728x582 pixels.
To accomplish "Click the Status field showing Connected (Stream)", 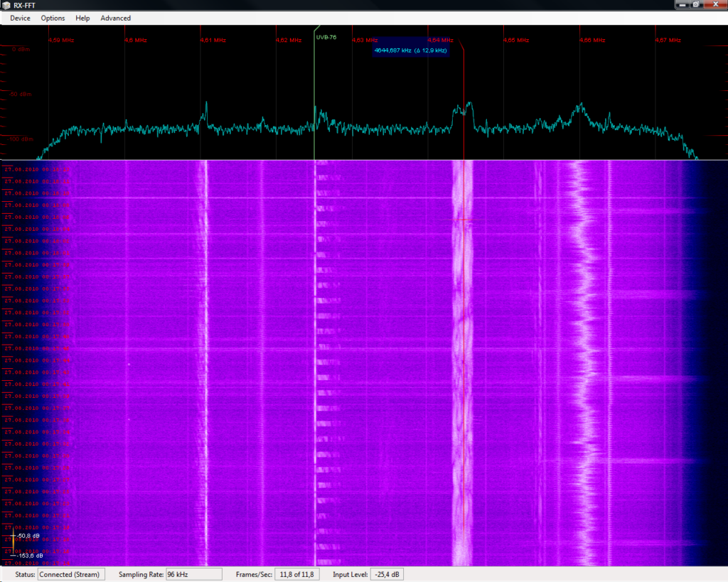I will 71,575.
